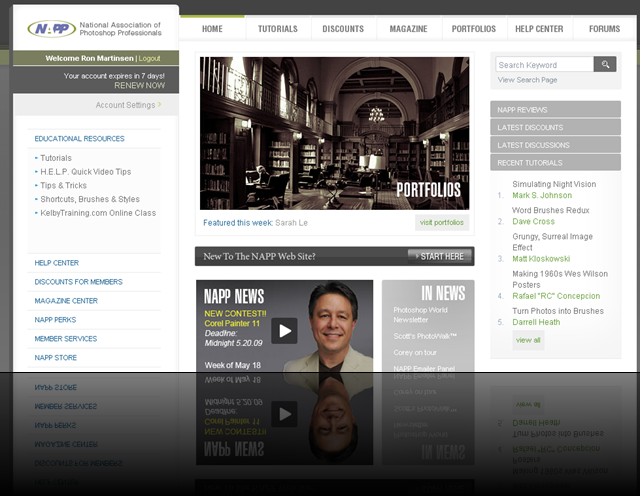The height and width of the screenshot is (496, 640).
Task: Open HELP CENTER sidebar item
Action: (x=57, y=263)
